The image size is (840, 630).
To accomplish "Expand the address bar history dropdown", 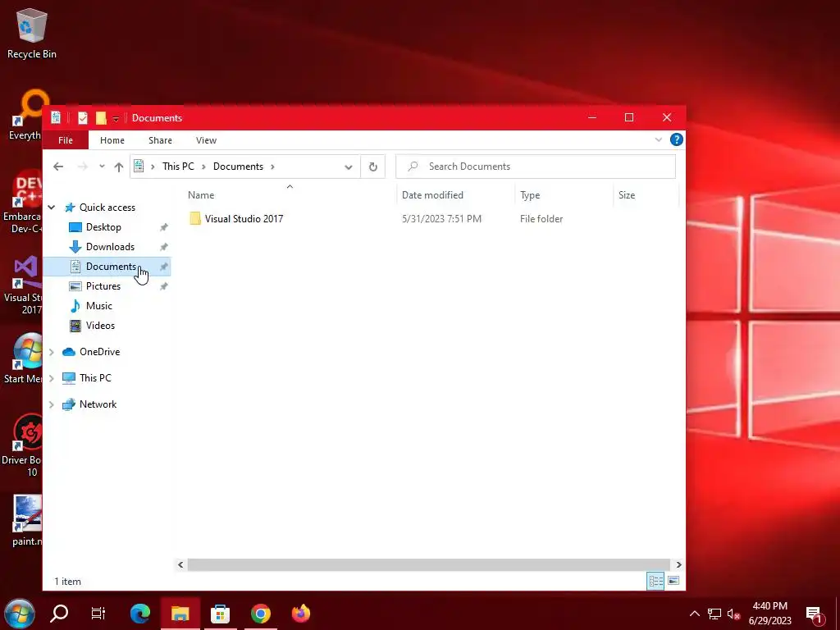I will point(348,167).
